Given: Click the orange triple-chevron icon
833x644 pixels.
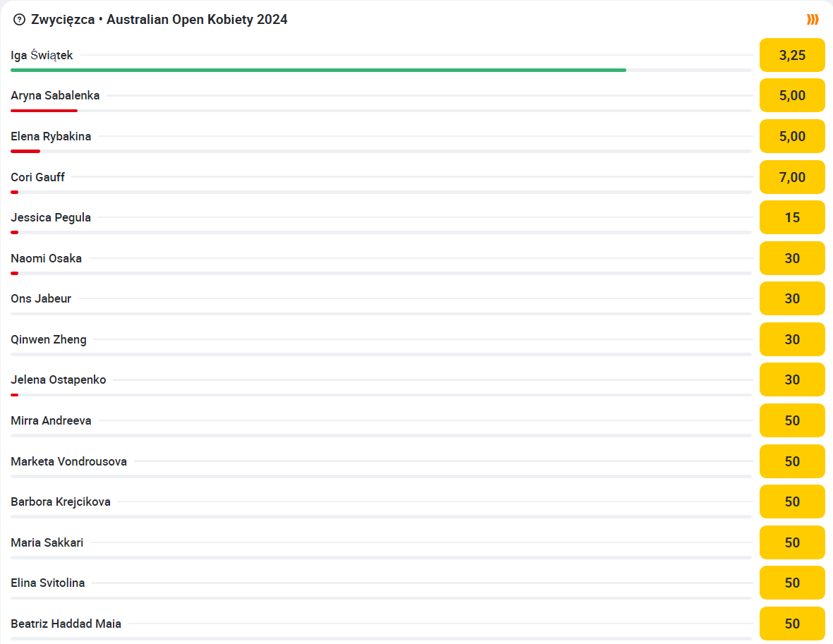Looking at the screenshot, I should click(x=813, y=20).
